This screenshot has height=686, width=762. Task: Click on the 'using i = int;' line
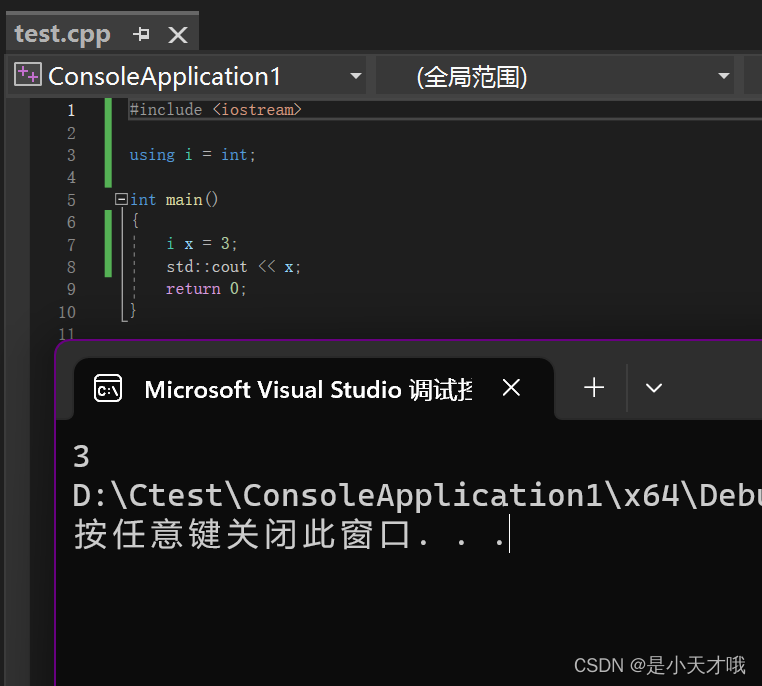pyautogui.click(x=192, y=154)
